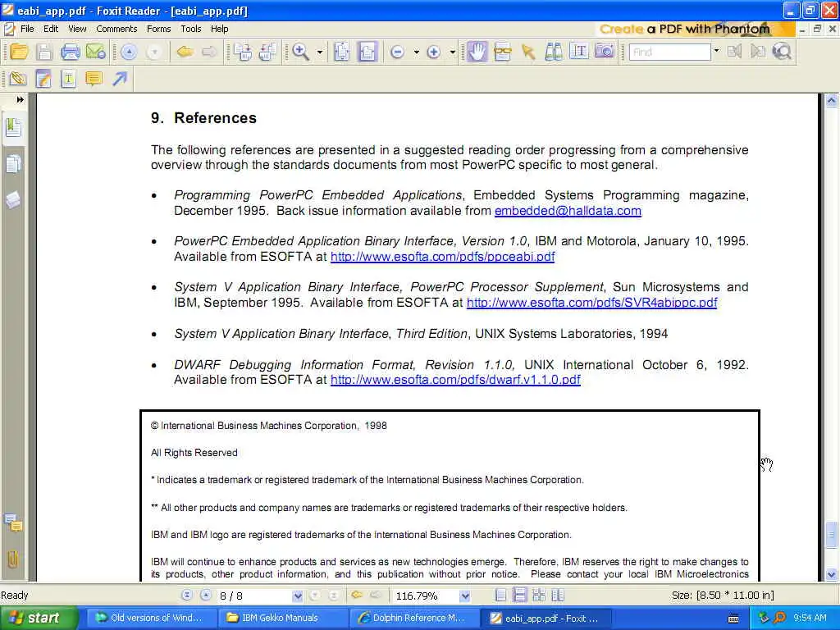Click the advanced search magnifier icon

(x=783, y=52)
